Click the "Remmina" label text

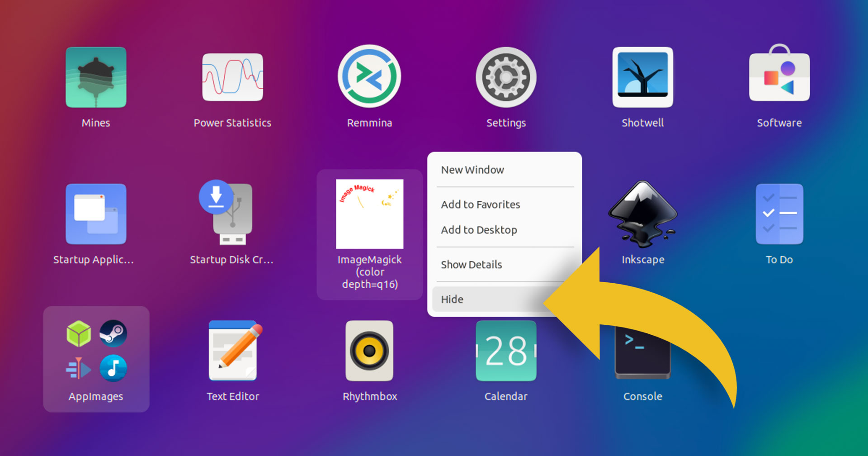click(x=369, y=123)
